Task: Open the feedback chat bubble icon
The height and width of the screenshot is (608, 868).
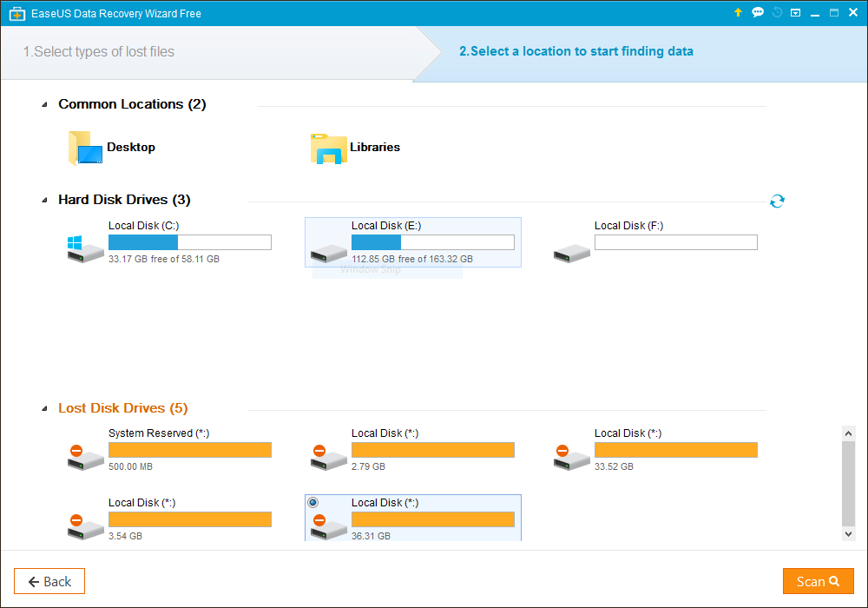Action: tap(758, 12)
